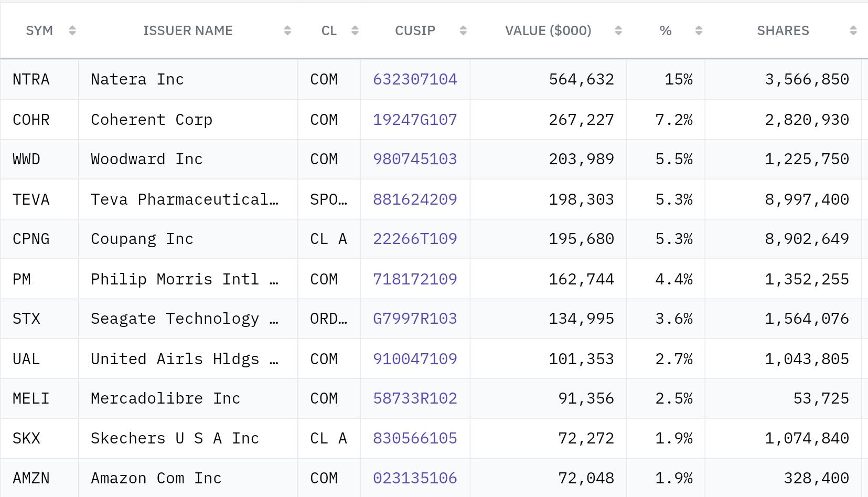This screenshot has width=868, height=497.
Task: Open CUSIP link 58733R102 for Mercadolibre
Action: click(x=415, y=398)
